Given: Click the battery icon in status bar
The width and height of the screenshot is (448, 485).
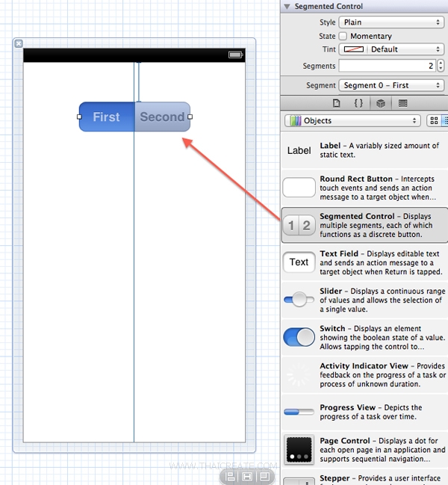Looking at the screenshot, I should coord(236,55).
